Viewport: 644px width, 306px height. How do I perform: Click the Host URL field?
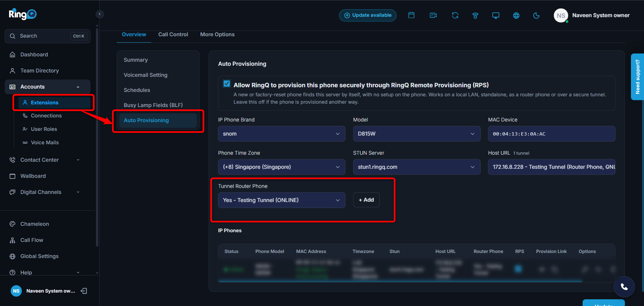(551, 167)
